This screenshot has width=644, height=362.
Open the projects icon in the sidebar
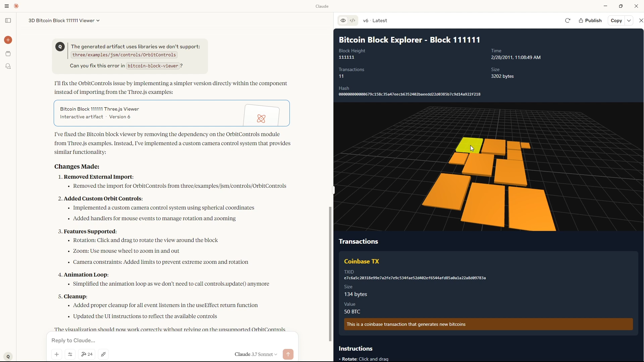pos(8,54)
